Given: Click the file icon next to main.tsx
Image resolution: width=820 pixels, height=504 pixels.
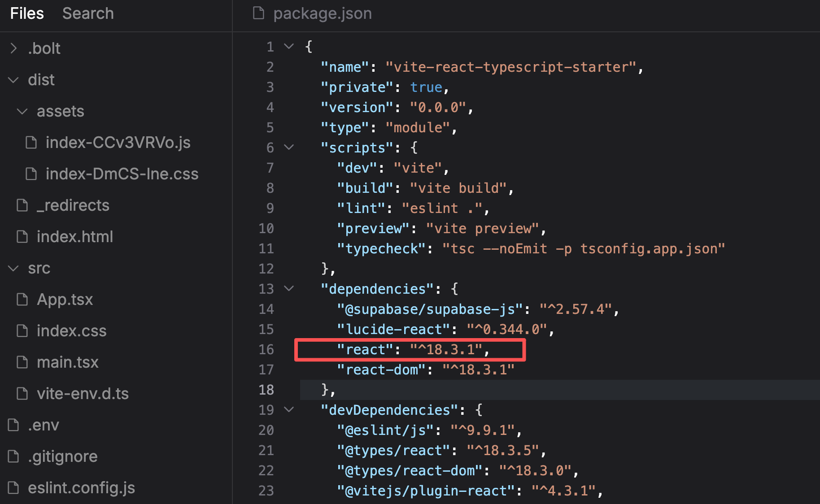Looking at the screenshot, I should 22,362.
